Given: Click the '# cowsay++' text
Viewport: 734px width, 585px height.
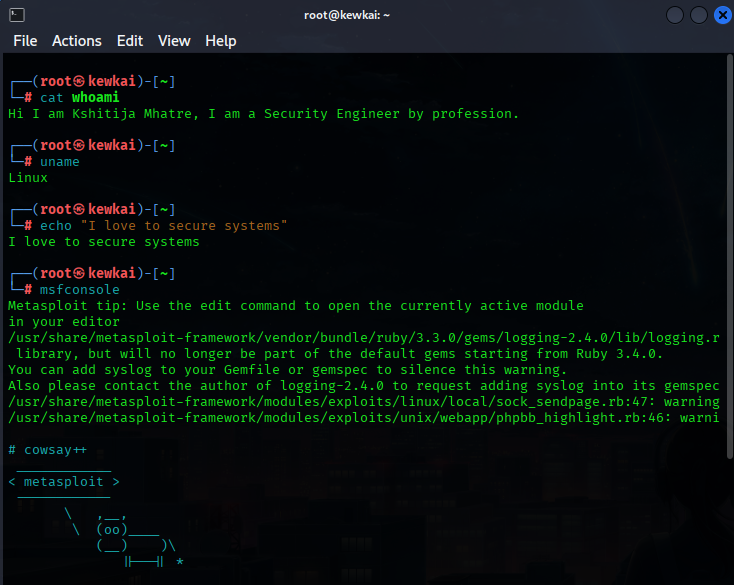Looking at the screenshot, I should (47, 450).
